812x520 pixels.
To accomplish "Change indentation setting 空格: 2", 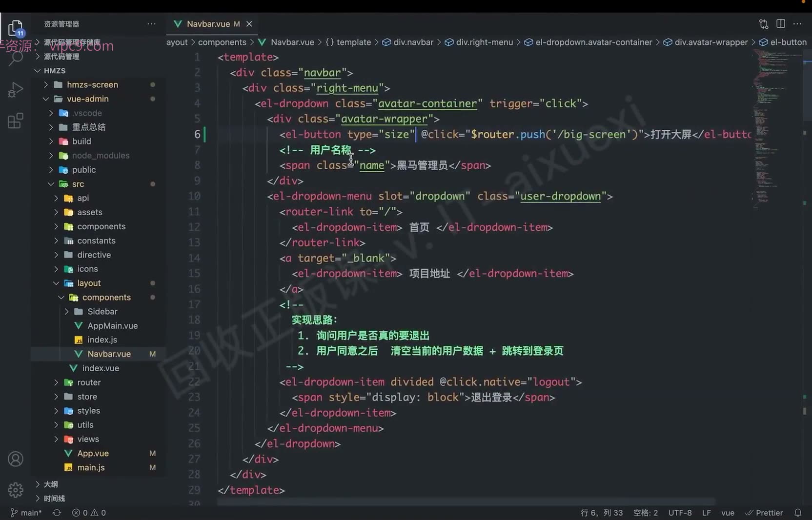I will 645,513.
